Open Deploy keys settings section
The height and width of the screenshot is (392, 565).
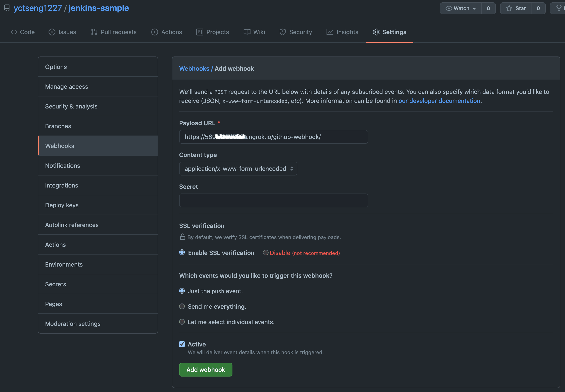(62, 205)
